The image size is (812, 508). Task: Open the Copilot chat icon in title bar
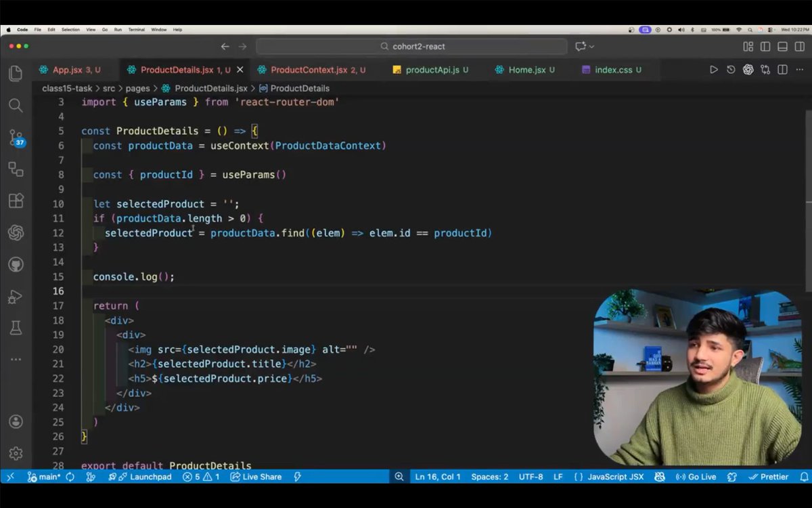coord(580,47)
